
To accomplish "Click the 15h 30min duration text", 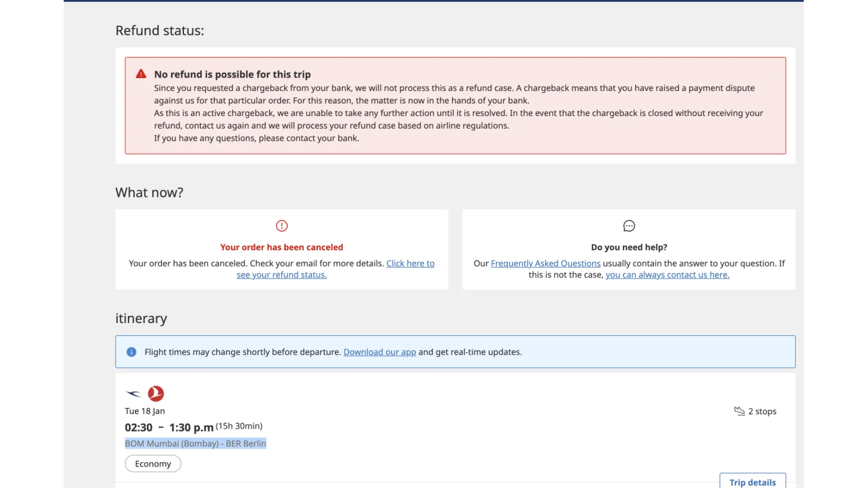I will coord(239,426).
